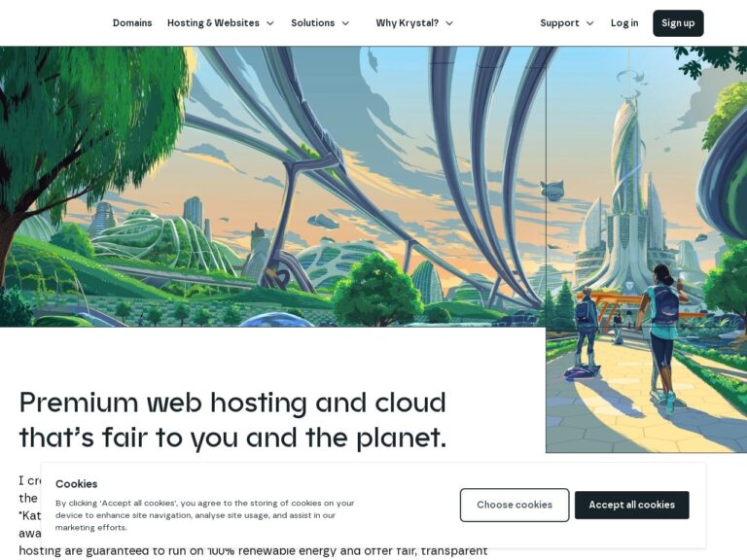
Task: Expand the Hosting & Websites chevron arrow
Action: coord(270,23)
